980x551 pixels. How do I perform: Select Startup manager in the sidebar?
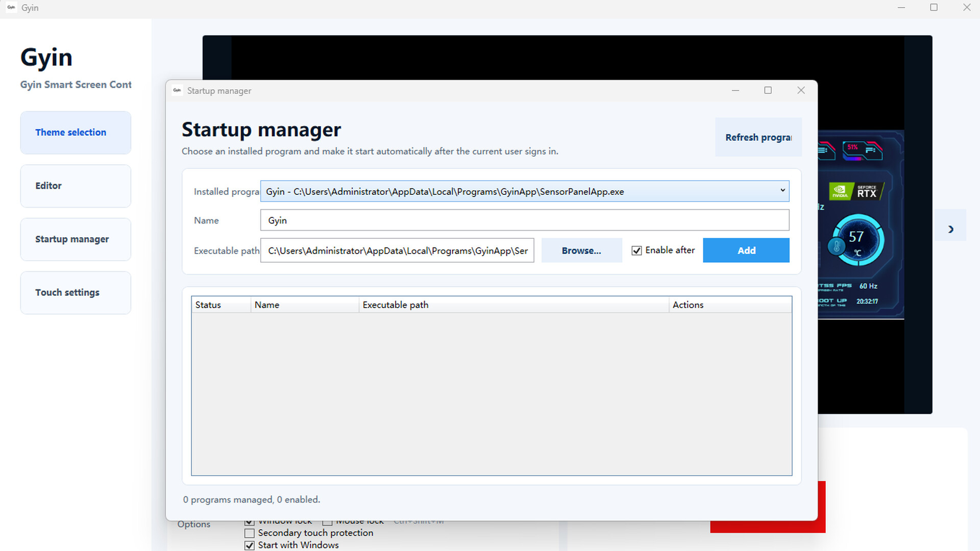point(76,239)
